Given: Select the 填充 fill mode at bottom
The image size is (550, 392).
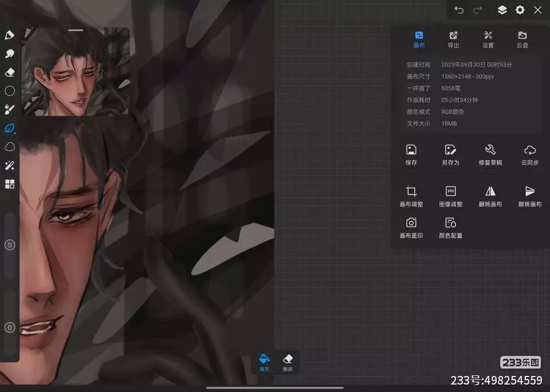Looking at the screenshot, I should [264, 363].
